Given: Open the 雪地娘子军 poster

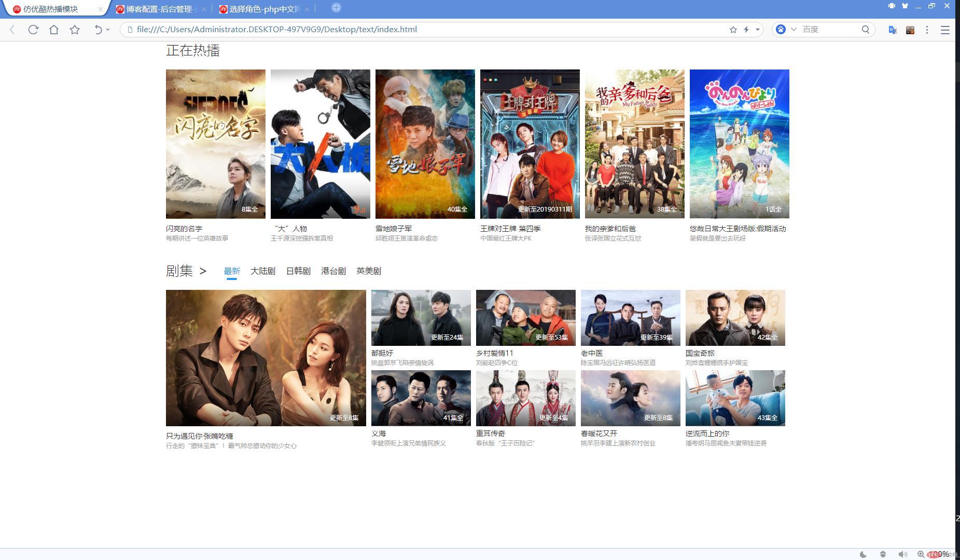Looking at the screenshot, I should [425, 144].
